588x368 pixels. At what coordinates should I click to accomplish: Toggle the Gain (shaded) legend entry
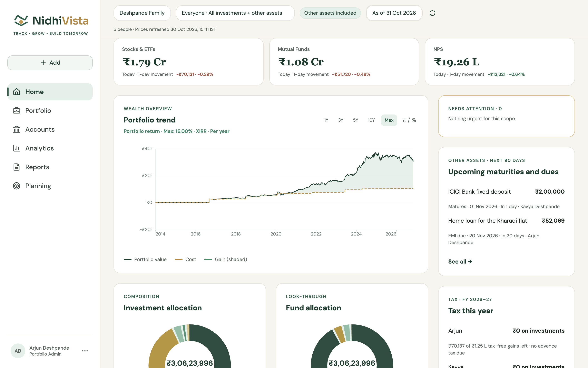point(226,259)
